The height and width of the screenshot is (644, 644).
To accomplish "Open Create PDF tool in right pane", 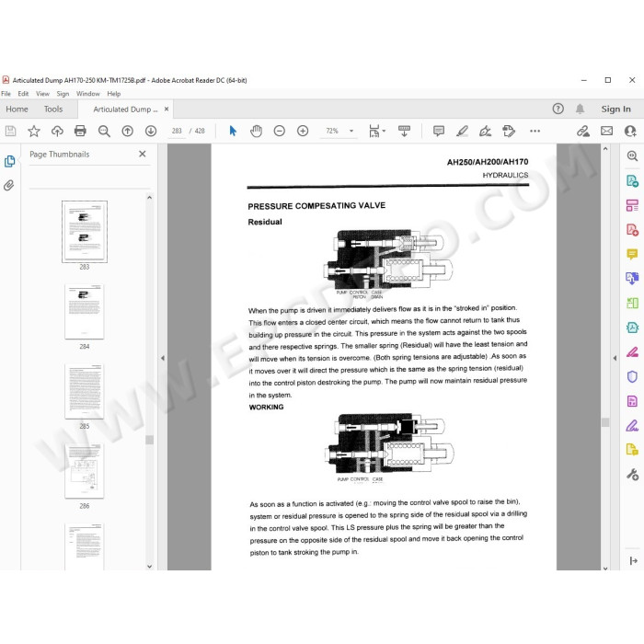I will pyautogui.click(x=632, y=229).
